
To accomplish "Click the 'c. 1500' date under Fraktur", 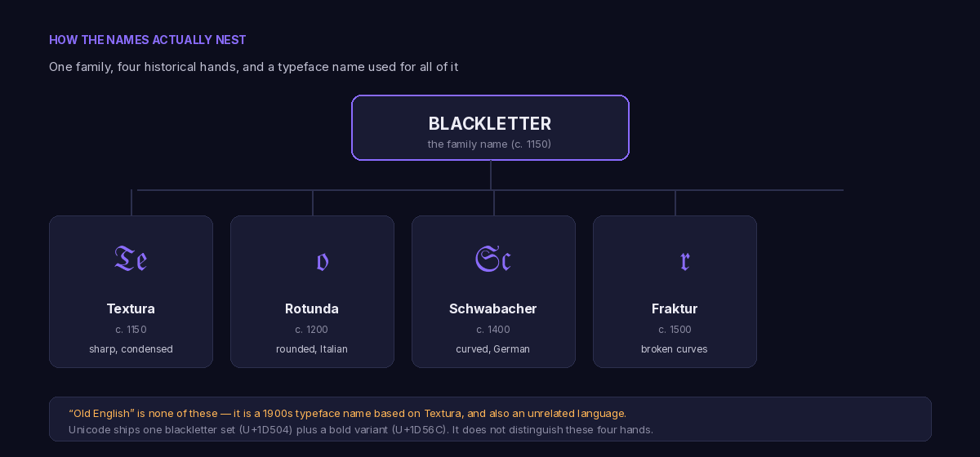I will (x=675, y=330).
